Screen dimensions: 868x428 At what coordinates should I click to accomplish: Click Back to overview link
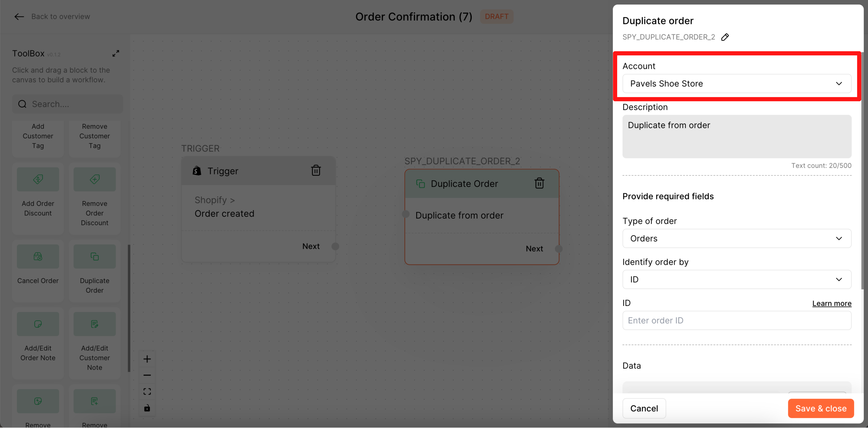pyautogui.click(x=61, y=17)
